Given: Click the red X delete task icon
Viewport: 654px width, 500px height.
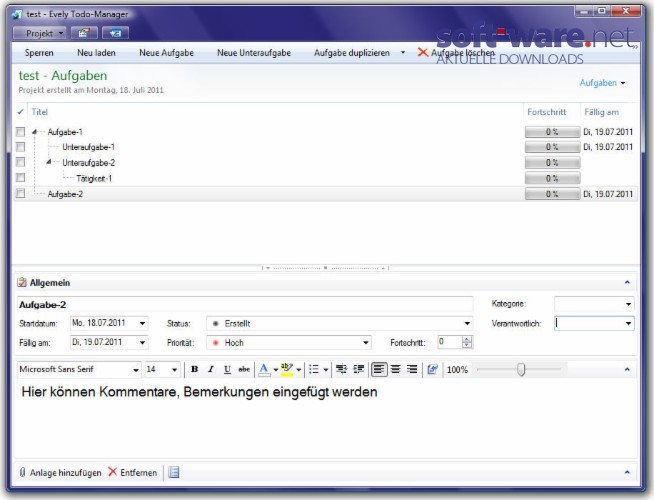Looking at the screenshot, I should [423, 52].
